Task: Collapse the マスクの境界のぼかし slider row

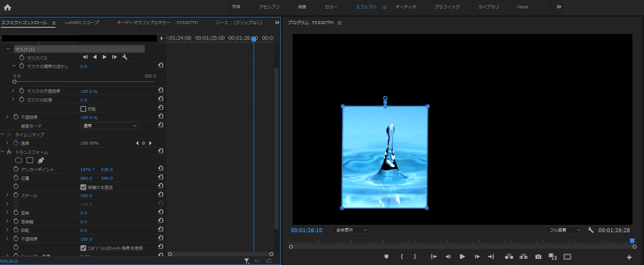Action: click(x=13, y=66)
